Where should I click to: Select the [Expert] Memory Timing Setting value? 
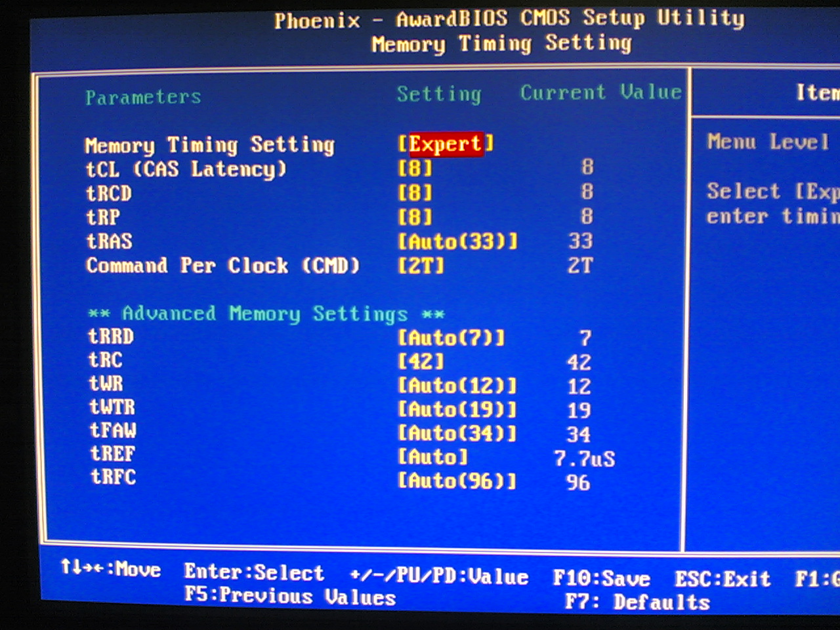pyautogui.click(x=446, y=144)
